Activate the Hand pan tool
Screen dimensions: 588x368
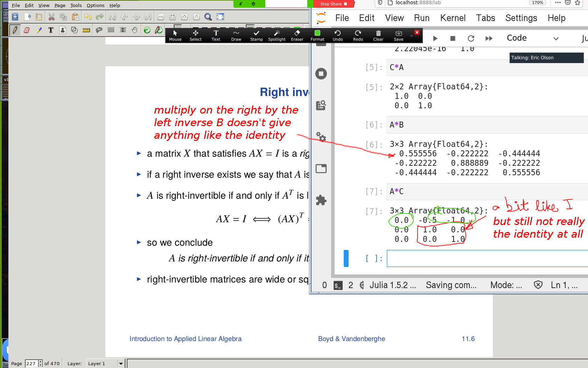point(135,30)
